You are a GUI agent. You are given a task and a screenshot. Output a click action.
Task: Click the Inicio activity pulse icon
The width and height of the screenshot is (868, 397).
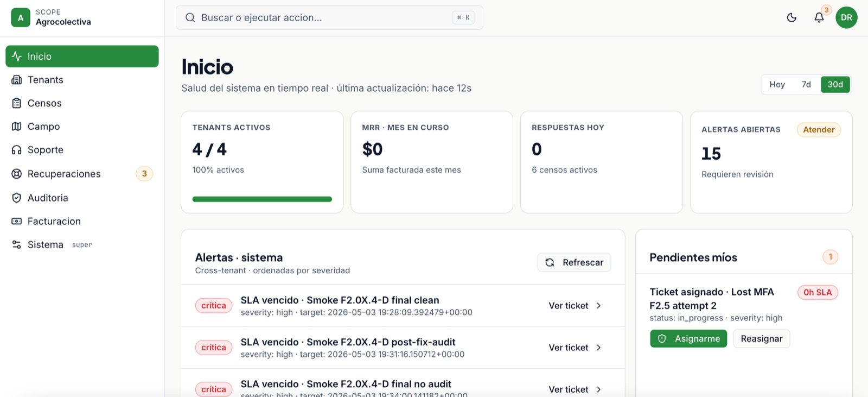[x=17, y=56]
